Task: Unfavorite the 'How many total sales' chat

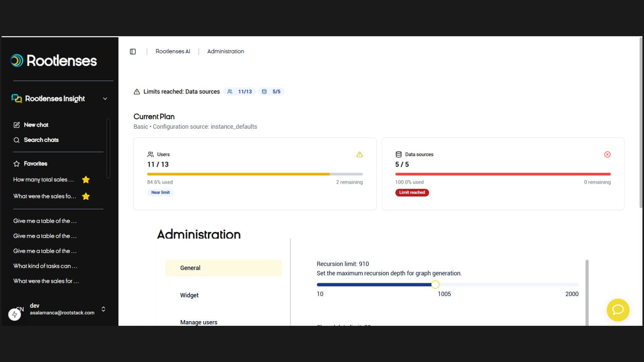Action: 86,180
